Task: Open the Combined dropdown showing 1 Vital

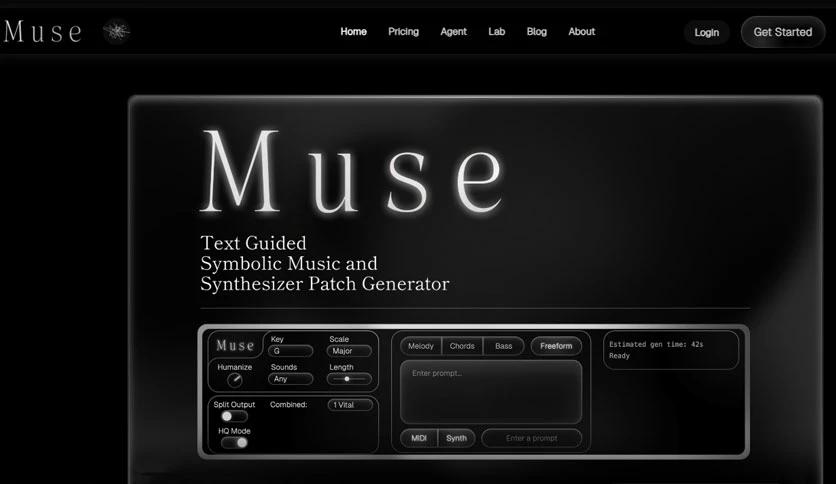Action: tap(350, 405)
